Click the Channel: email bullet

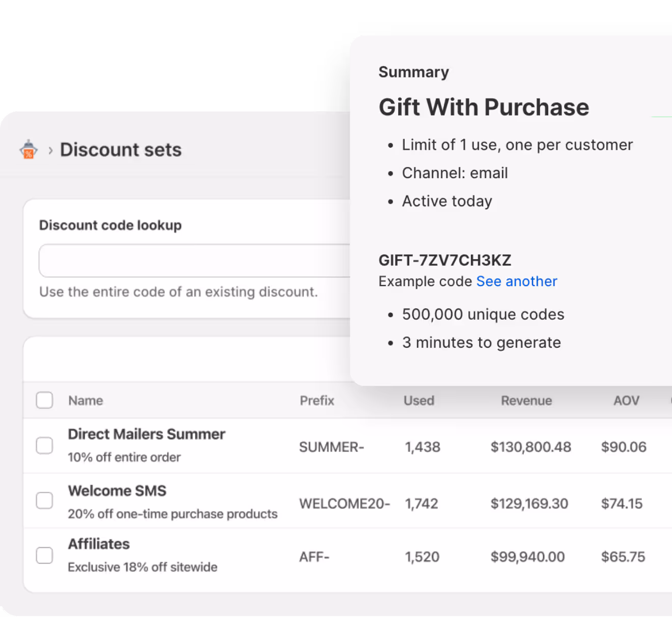tap(455, 173)
